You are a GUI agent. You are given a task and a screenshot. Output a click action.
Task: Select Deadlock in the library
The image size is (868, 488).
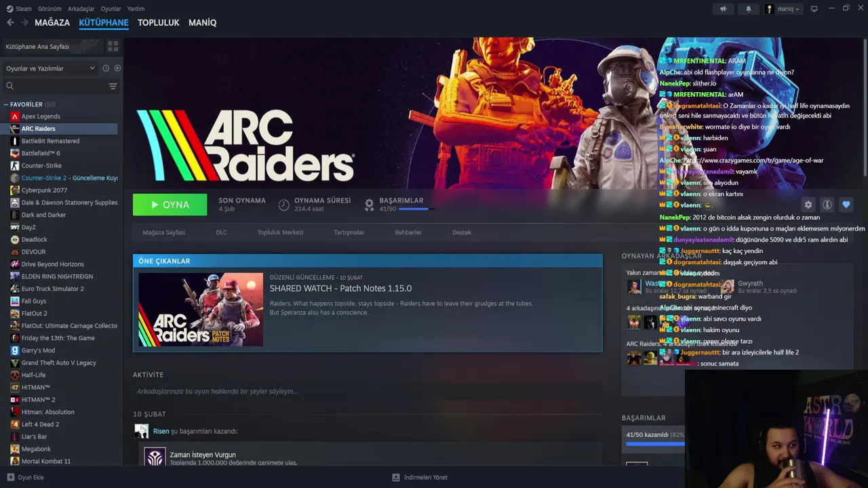[64, 240]
